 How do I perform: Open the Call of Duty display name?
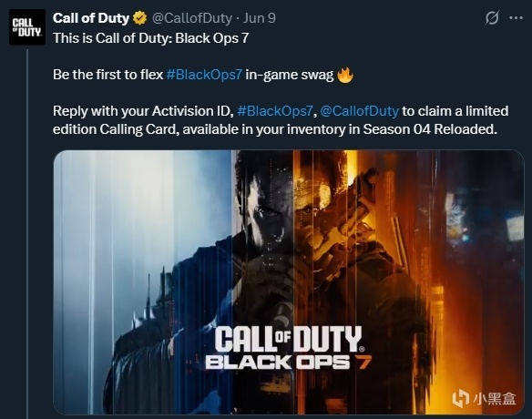[91, 18]
